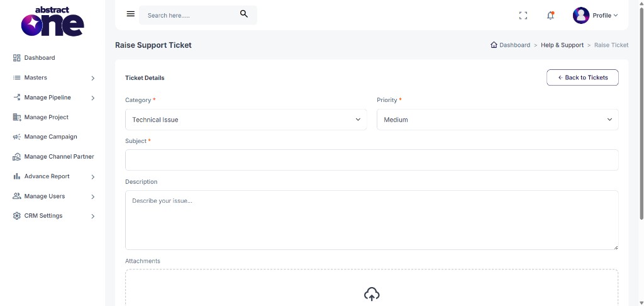Click the Advance Report label
Image resolution: width=644 pixels, height=306 pixels.
click(x=47, y=176)
